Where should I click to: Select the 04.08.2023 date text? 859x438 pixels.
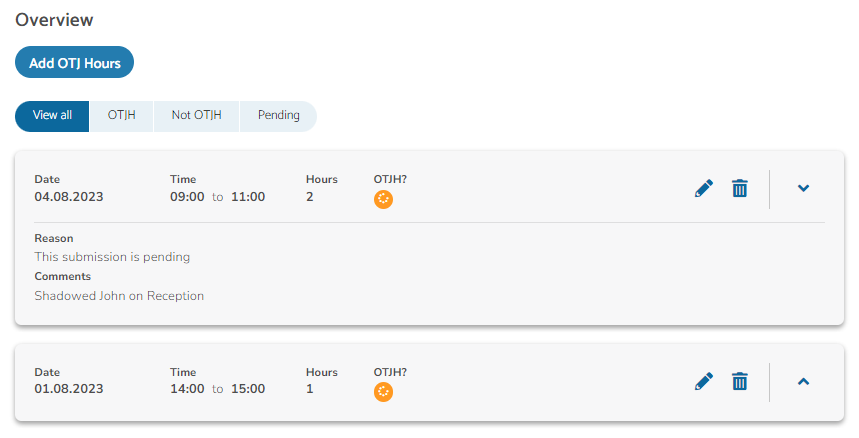click(68, 197)
